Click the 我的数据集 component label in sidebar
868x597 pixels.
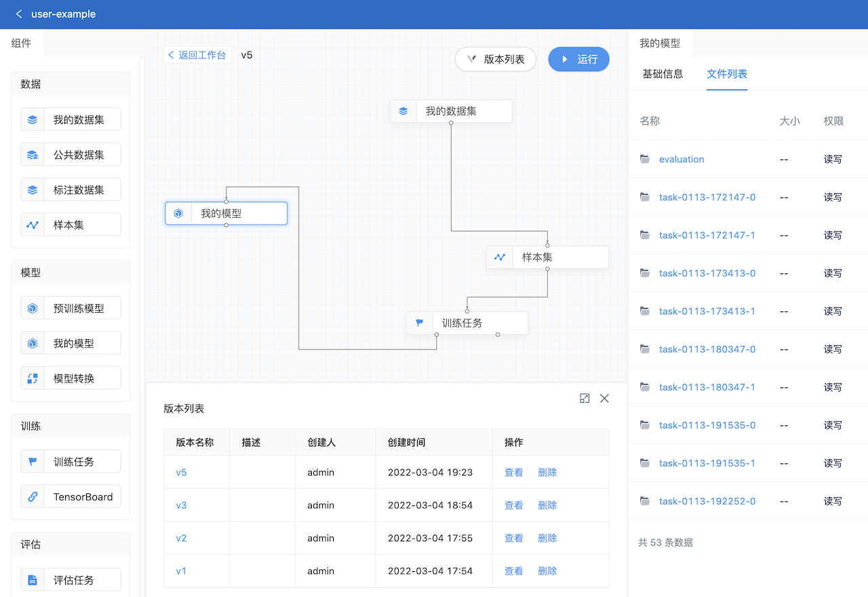click(x=79, y=120)
